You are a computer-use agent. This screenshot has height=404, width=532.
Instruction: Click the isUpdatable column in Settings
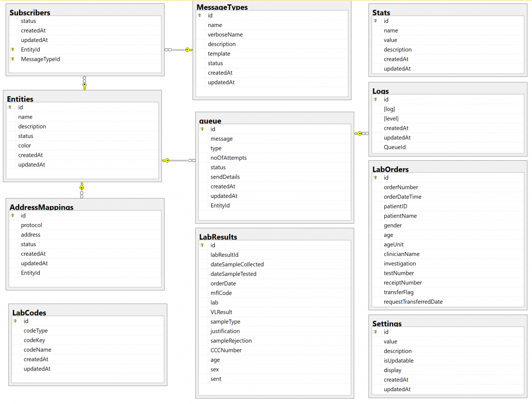448,361
